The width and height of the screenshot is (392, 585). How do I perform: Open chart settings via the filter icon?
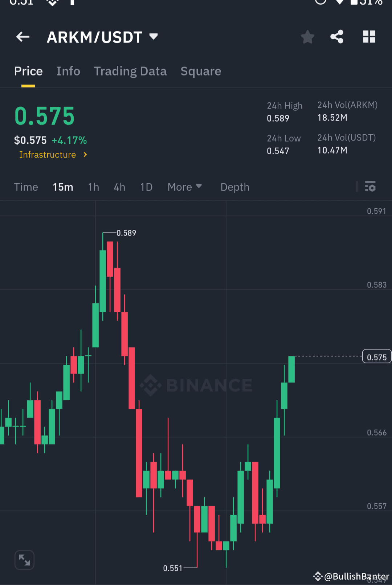pyautogui.click(x=371, y=187)
